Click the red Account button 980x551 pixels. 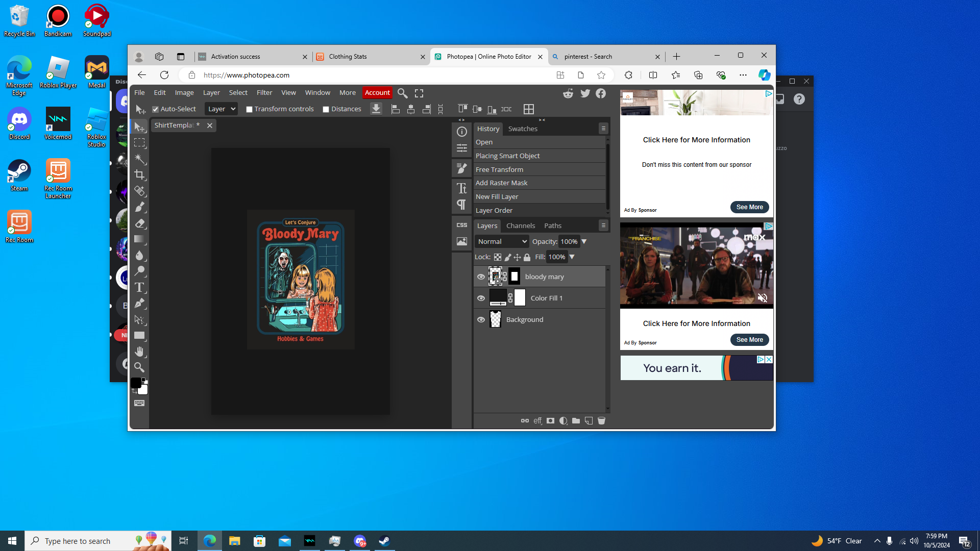tap(377, 92)
